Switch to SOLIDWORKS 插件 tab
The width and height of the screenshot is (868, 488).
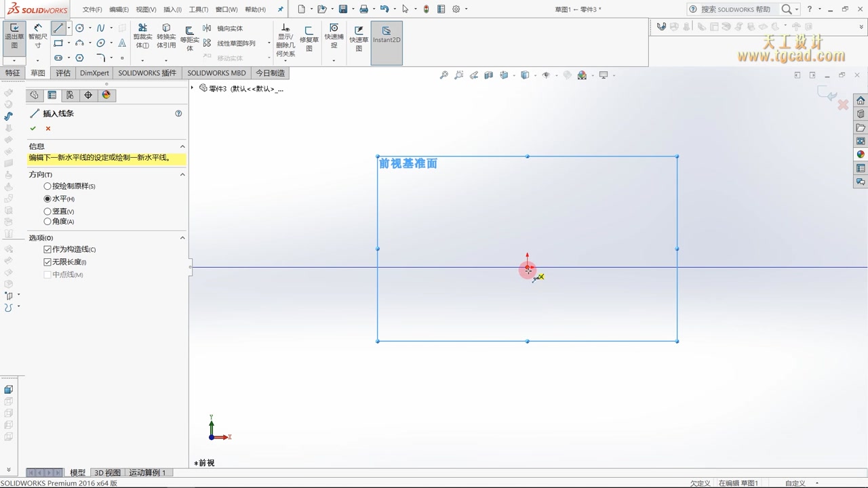click(147, 73)
